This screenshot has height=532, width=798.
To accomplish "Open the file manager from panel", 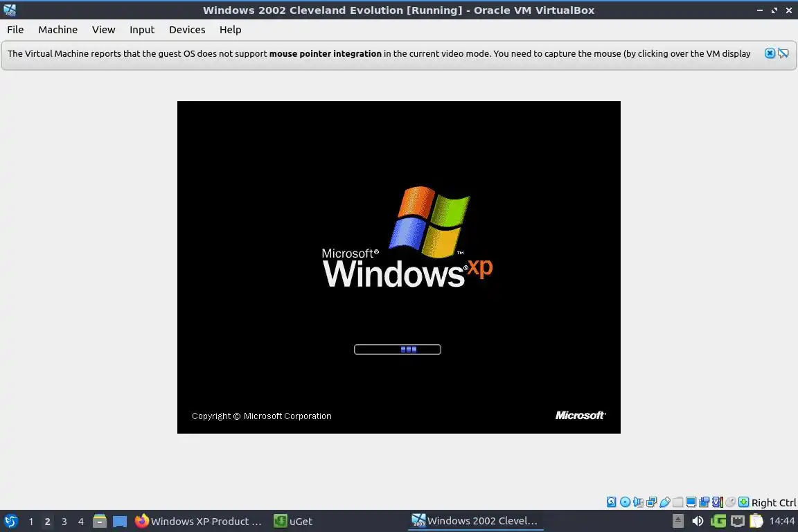I will (x=100, y=522).
